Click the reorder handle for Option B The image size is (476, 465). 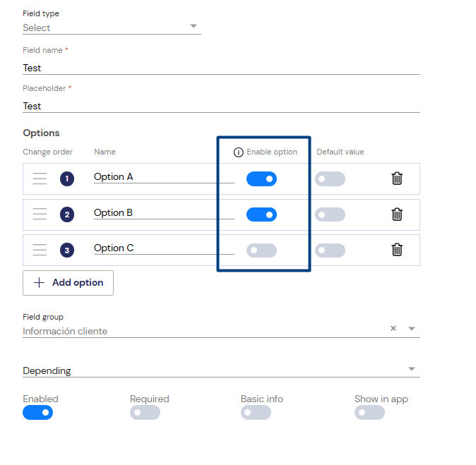(40, 214)
